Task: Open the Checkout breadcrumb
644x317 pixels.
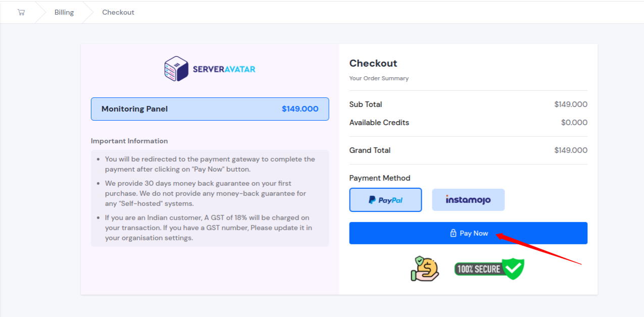Action: (x=118, y=12)
